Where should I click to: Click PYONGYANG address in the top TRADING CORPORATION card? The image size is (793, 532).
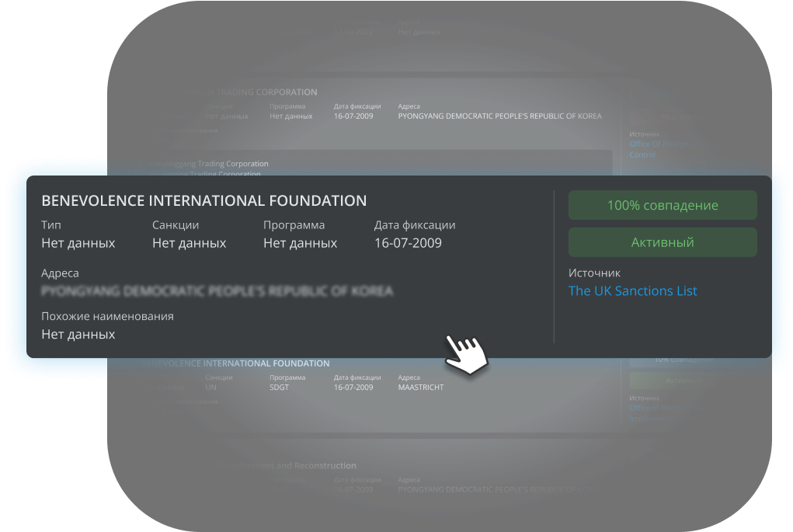pos(499,116)
